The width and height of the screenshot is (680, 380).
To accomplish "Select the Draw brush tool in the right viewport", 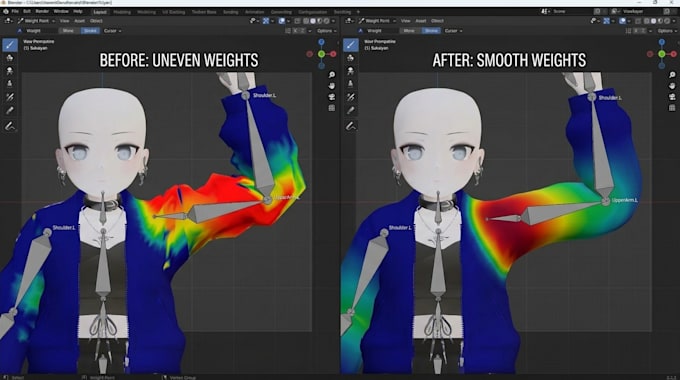I will [x=350, y=45].
